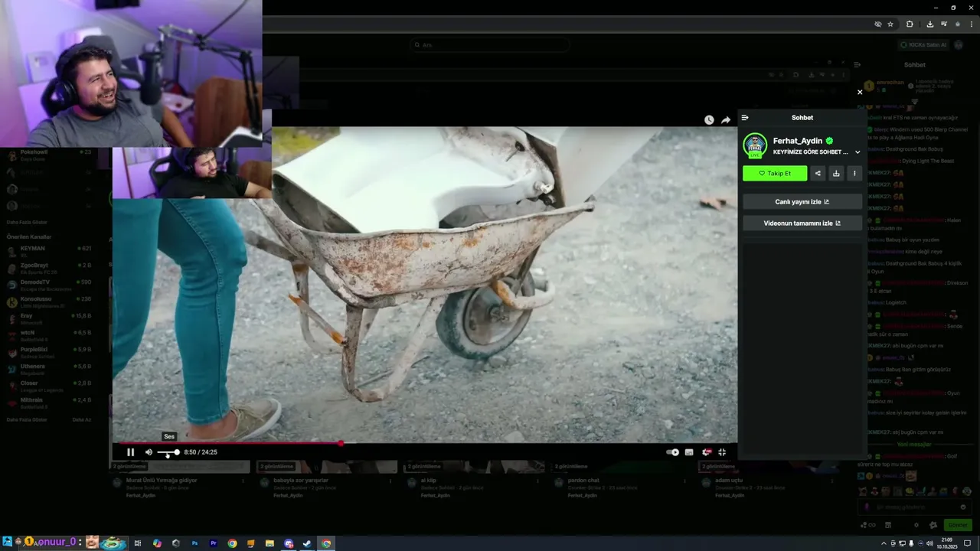Show hidden system tray icons with the chevron
Viewport: 980px width, 551px height.
coord(884,543)
